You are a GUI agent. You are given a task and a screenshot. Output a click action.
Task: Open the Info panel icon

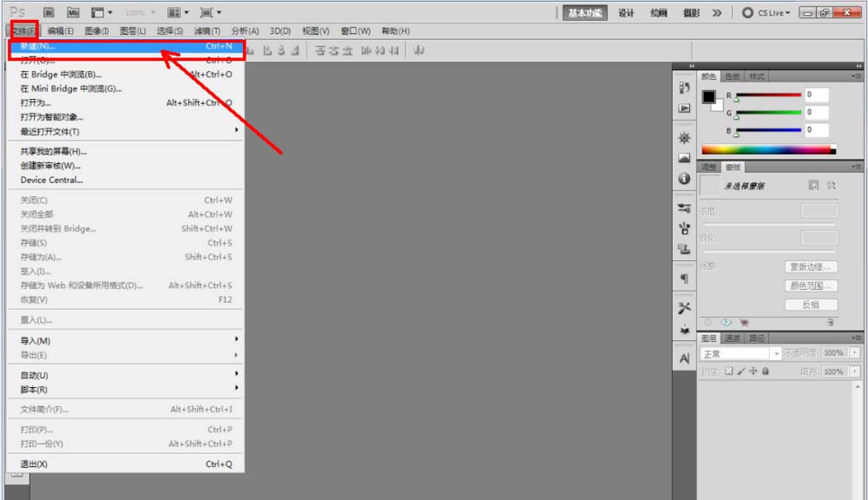click(x=684, y=178)
